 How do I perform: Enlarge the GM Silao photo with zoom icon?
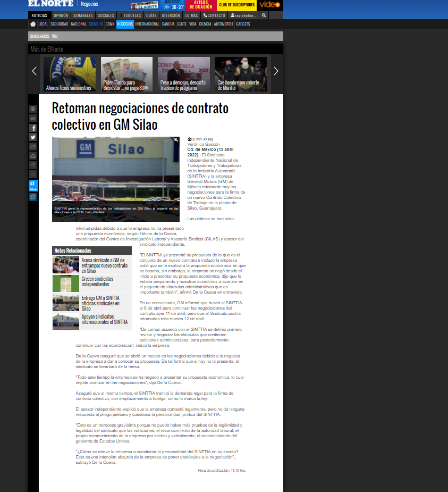(x=176, y=140)
